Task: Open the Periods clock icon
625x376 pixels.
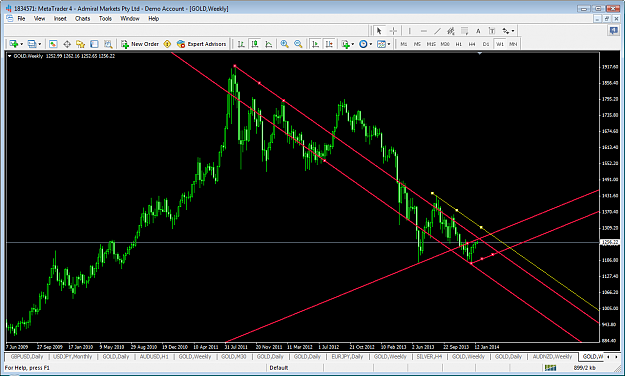Action: 363,44
